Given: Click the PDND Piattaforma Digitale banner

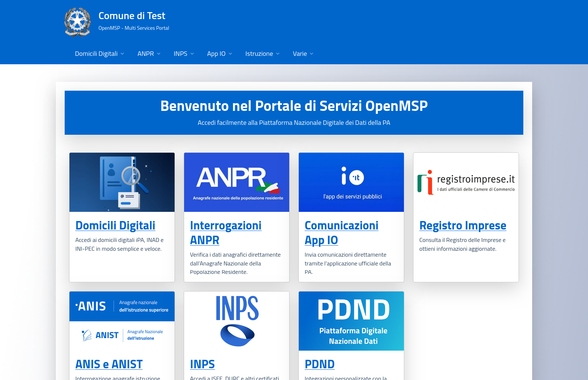Looking at the screenshot, I should pos(351,321).
